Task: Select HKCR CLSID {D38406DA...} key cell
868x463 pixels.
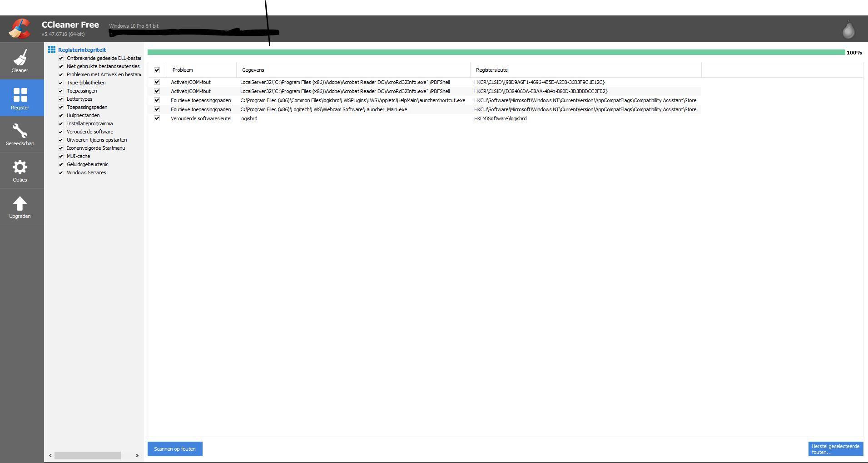Action: click(541, 91)
